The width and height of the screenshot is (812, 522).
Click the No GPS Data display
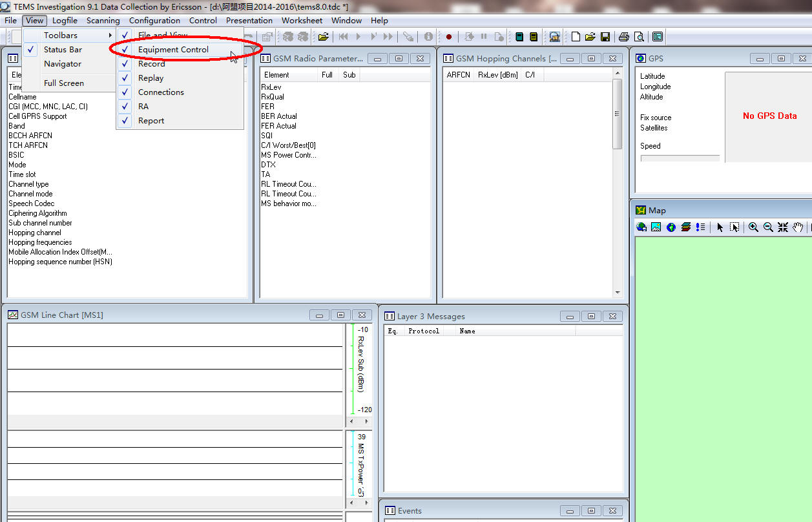click(x=769, y=116)
